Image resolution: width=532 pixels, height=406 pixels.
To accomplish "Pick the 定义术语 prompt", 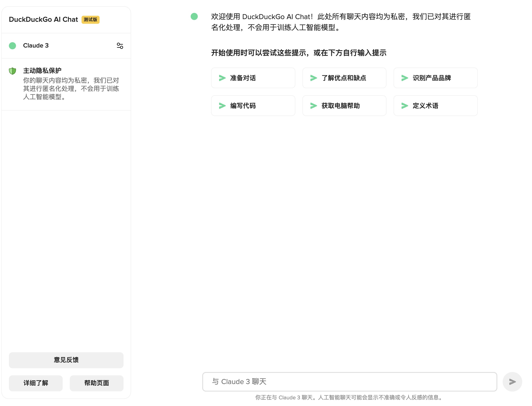I will 436,105.
